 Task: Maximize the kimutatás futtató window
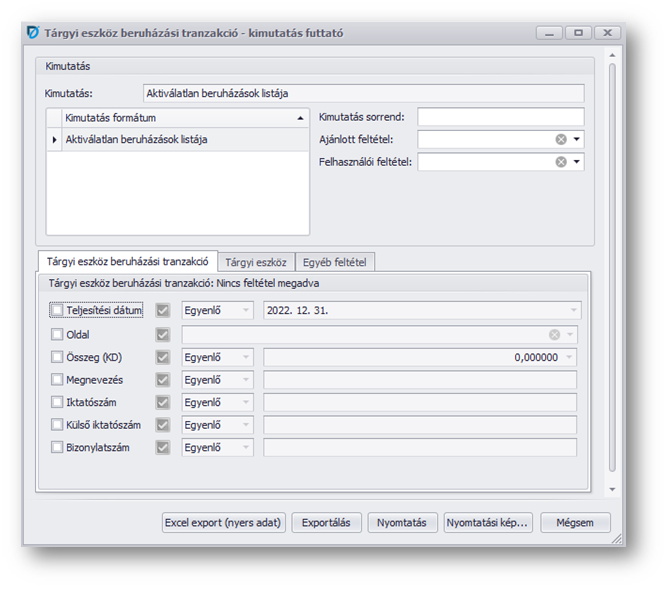pyautogui.click(x=578, y=32)
